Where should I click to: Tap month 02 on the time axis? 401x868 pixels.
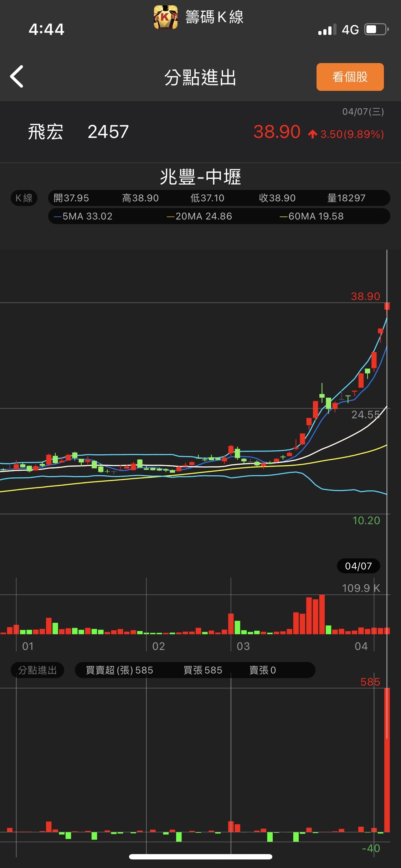pos(159,646)
